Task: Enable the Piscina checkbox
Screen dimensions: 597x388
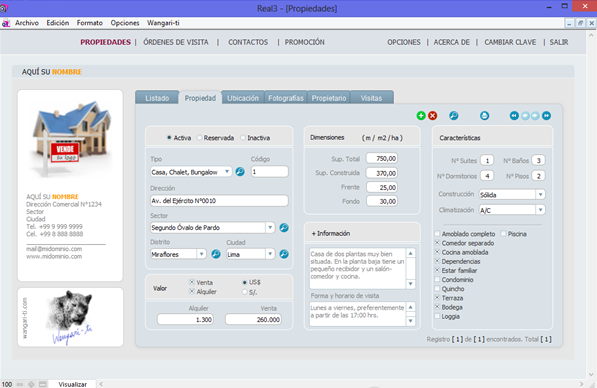Action: pos(503,233)
